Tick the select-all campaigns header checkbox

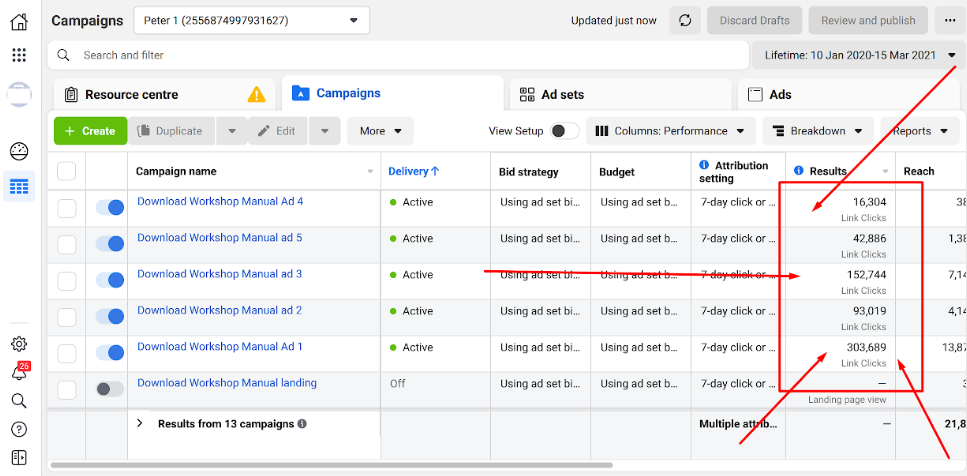[67, 171]
